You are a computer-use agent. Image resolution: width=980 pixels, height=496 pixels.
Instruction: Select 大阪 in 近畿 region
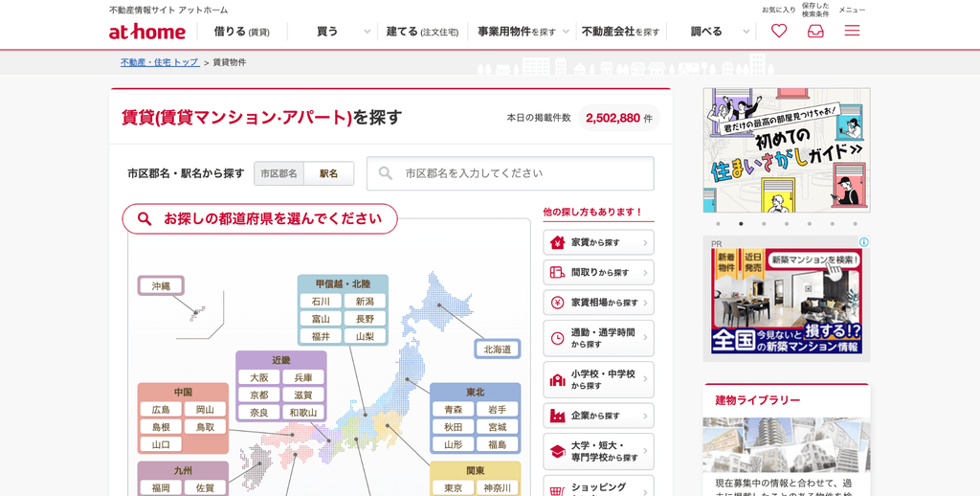258,378
